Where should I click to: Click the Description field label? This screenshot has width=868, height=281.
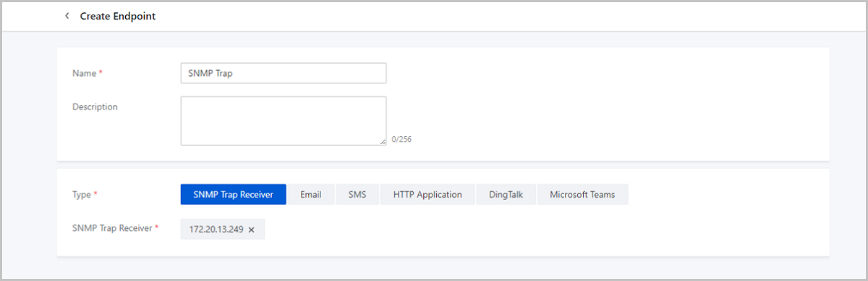[x=95, y=106]
